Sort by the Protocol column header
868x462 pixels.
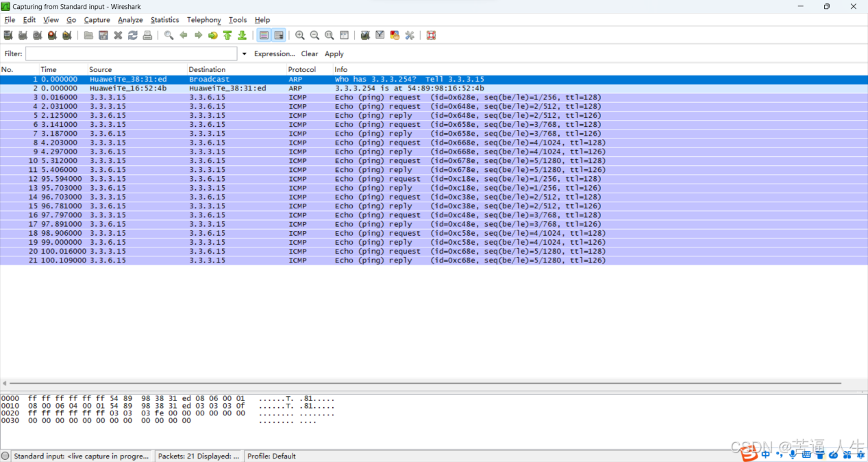pos(310,69)
